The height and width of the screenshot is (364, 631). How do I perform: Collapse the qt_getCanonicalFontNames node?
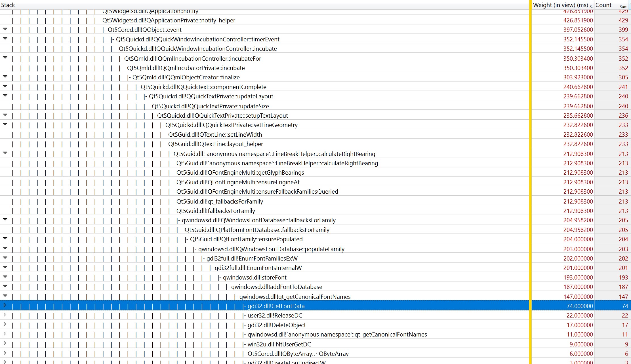coord(5,296)
